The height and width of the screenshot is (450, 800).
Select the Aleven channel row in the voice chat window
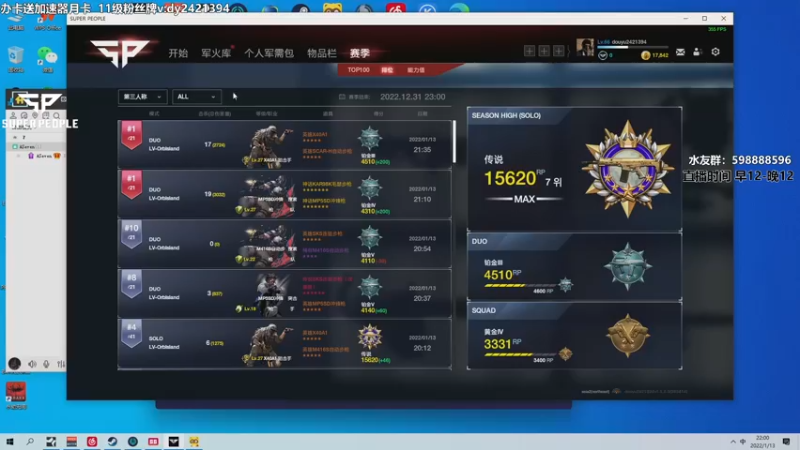36,146
